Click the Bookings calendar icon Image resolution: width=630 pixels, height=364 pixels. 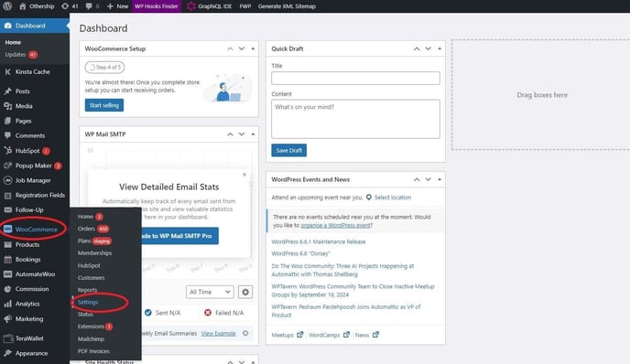click(7, 259)
